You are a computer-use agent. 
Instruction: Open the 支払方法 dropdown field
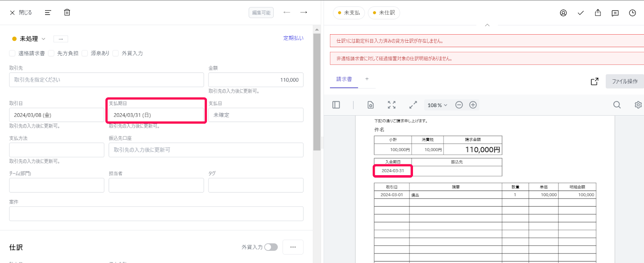pyautogui.click(x=56, y=150)
